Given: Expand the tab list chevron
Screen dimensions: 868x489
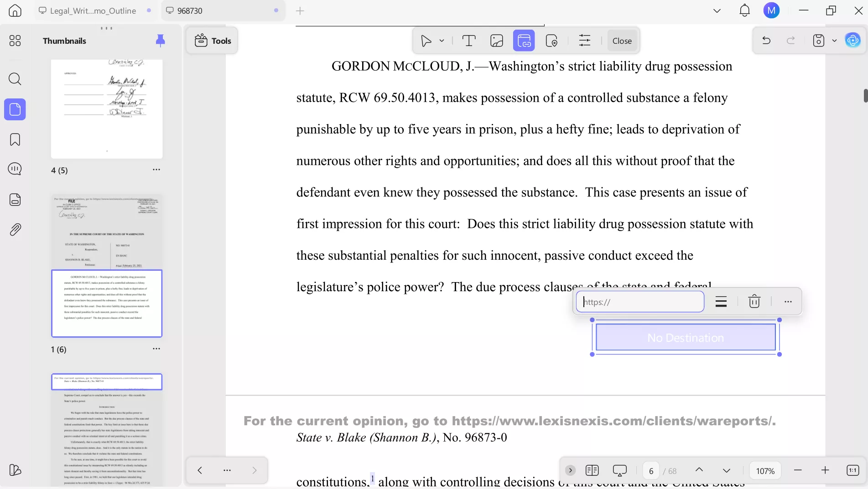Looking at the screenshot, I should [x=716, y=10].
